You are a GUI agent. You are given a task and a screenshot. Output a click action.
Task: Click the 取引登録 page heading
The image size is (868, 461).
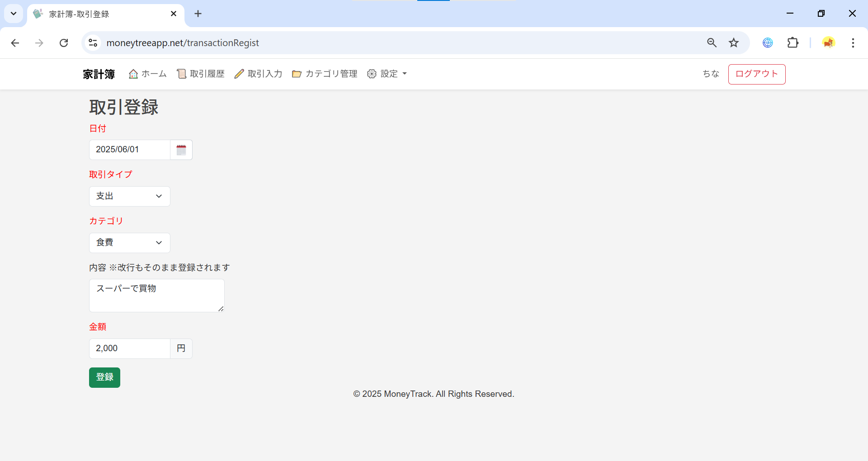pyautogui.click(x=124, y=108)
